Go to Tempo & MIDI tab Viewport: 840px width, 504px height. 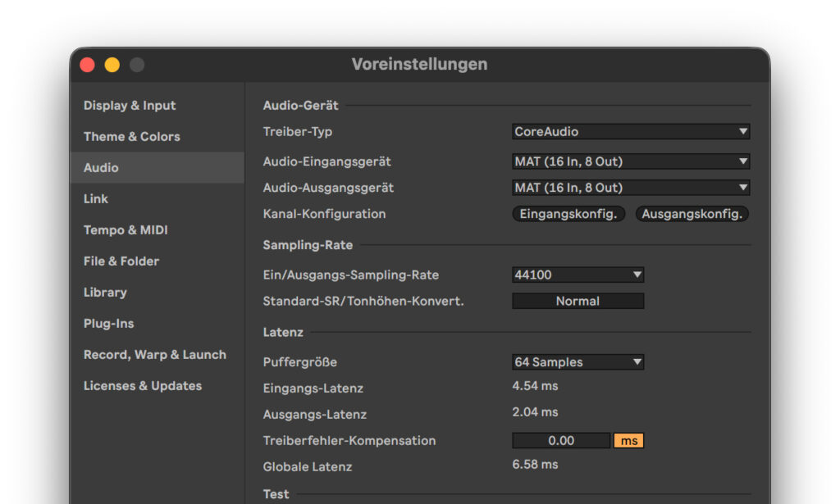tap(157, 230)
